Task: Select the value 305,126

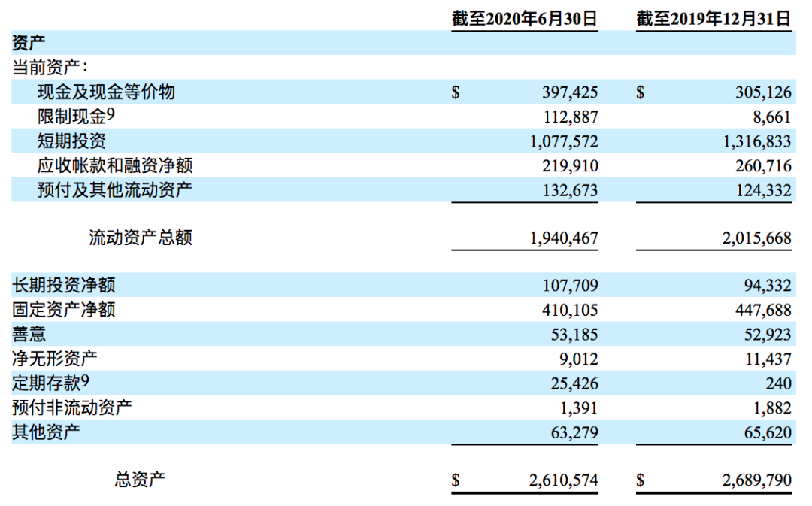Action: (x=763, y=92)
